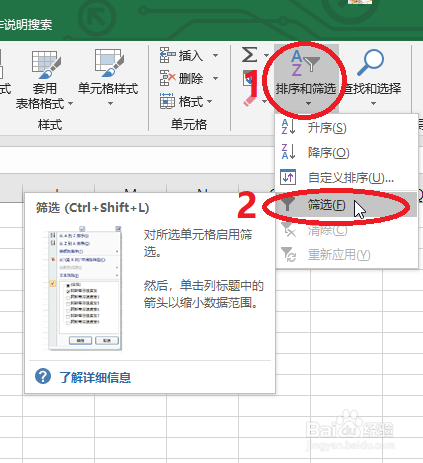Open the Cell Styles (单元格样式) gallery
The width and height of the screenshot is (423, 463).
coord(108,78)
